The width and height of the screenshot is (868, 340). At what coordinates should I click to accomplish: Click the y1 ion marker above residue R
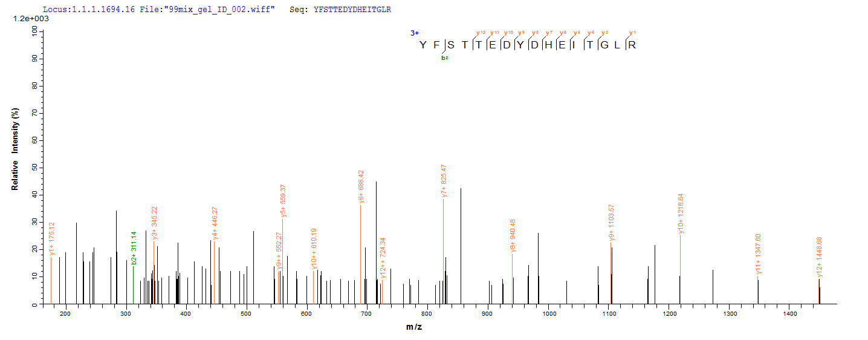pos(632,33)
